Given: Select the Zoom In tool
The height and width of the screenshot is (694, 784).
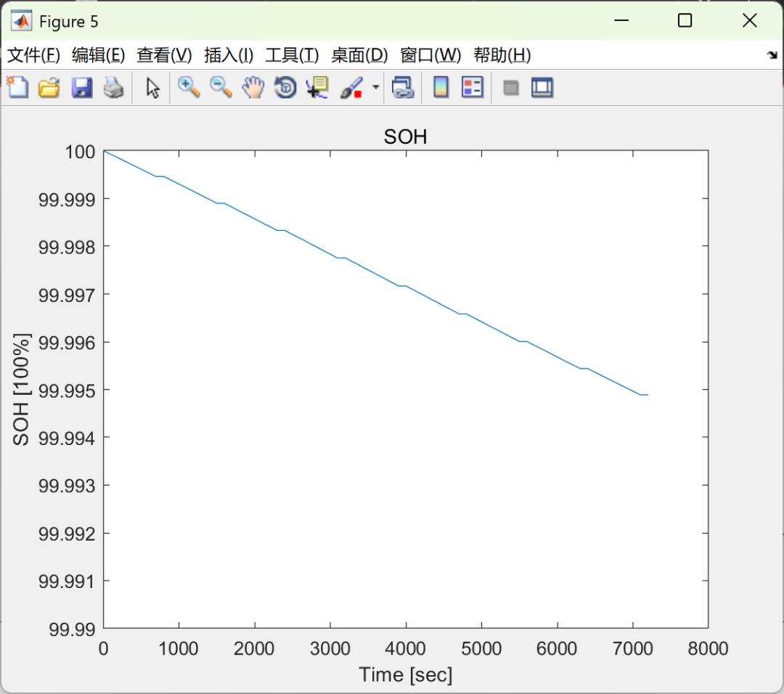Looking at the screenshot, I should coord(188,87).
